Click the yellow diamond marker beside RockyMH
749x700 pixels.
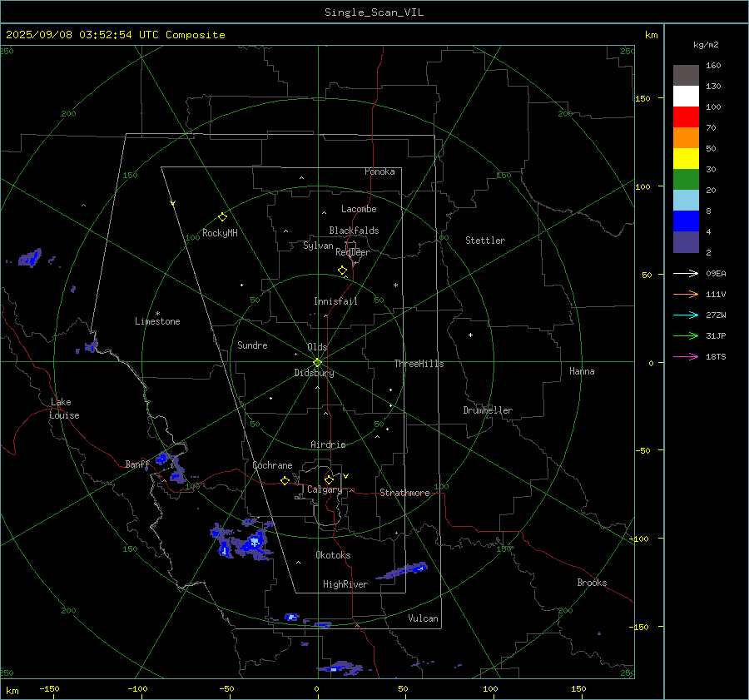click(222, 217)
